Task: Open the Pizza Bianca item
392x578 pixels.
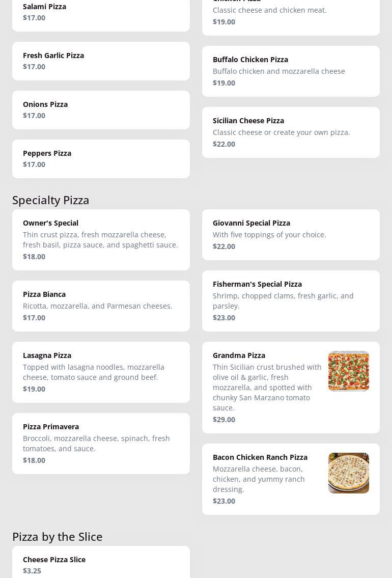Action: point(101,306)
